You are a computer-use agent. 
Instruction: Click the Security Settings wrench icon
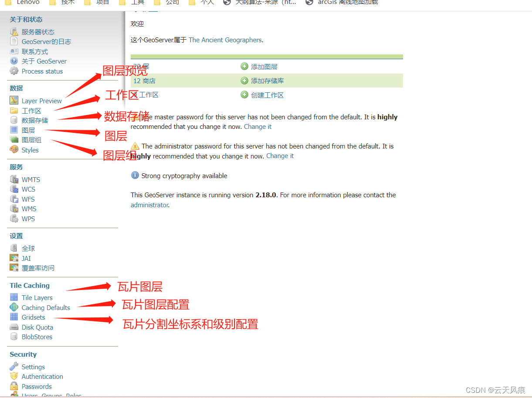click(14, 367)
